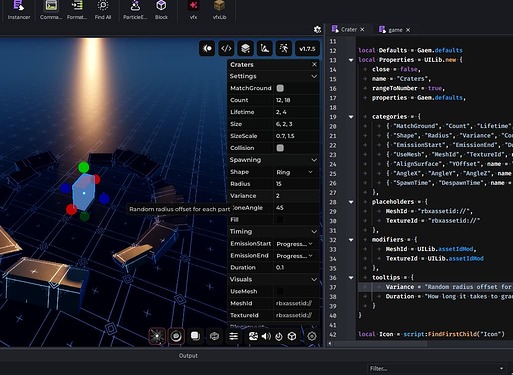Open the vfxLib plugin
Screen dimensions: 513x375
click(219, 10)
